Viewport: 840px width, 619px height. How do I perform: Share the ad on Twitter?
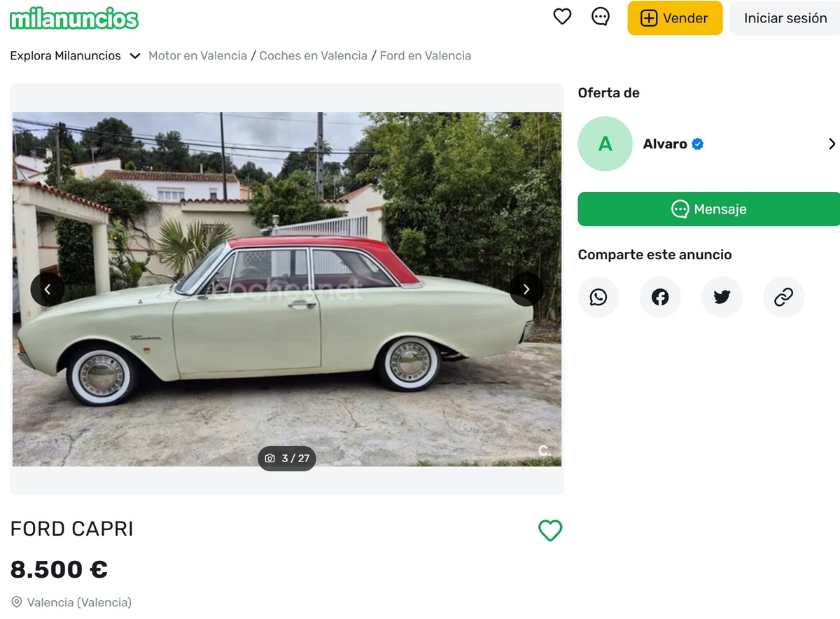click(x=722, y=297)
